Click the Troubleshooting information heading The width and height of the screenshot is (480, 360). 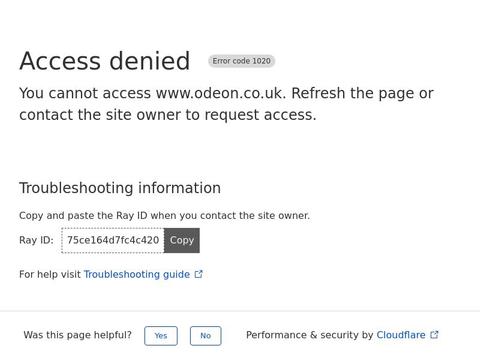click(x=120, y=188)
